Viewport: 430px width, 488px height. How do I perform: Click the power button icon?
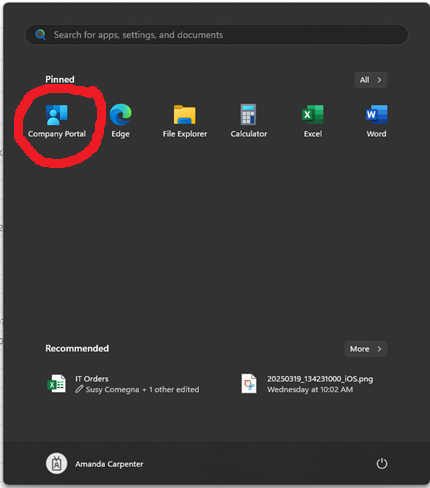coord(382,464)
